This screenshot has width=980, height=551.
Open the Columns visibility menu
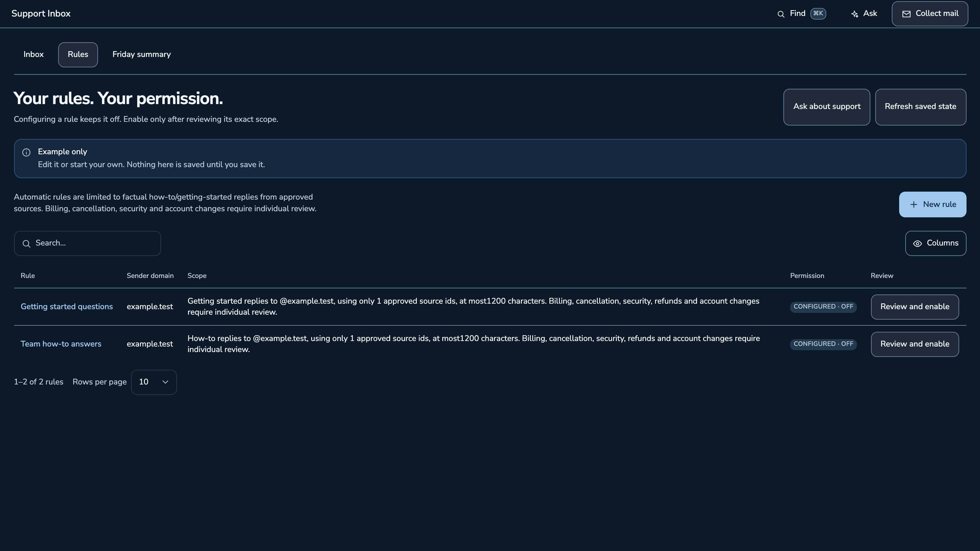[x=936, y=243]
